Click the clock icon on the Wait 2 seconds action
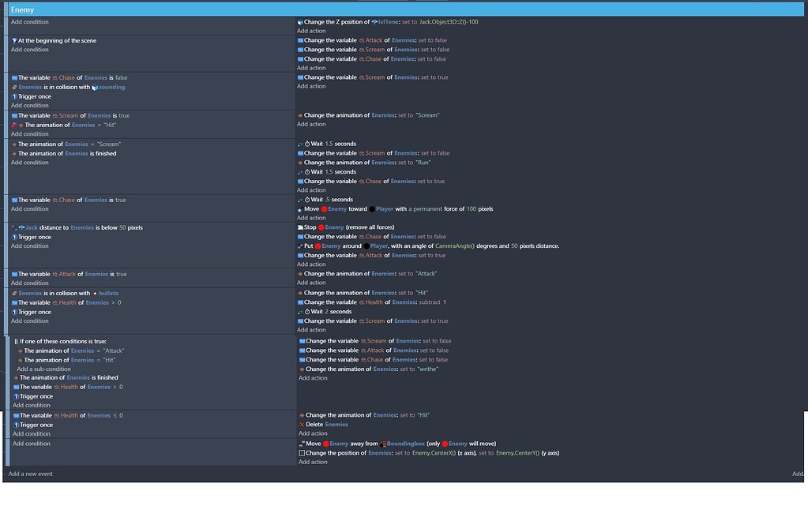 pyautogui.click(x=307, y=311)
